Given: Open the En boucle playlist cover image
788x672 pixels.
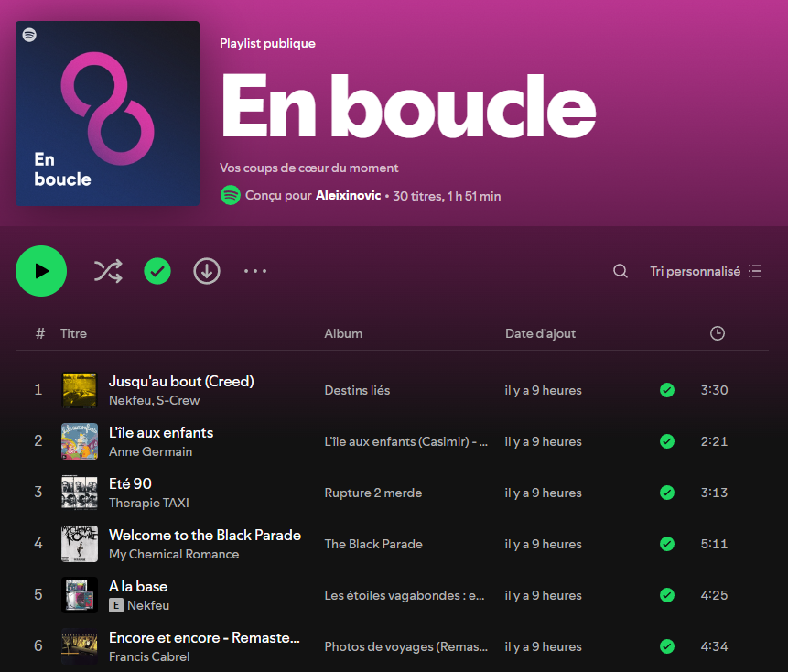Looking at the screenshot, I should (108, 114).
